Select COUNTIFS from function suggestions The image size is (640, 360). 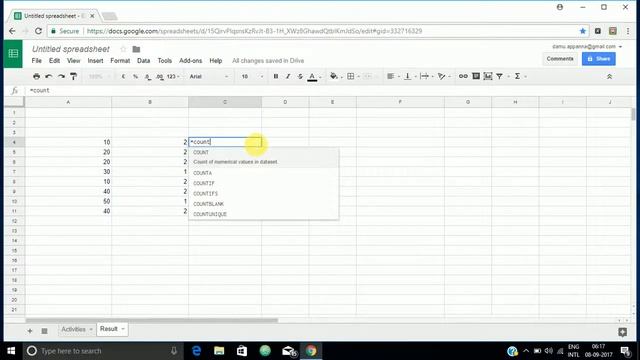[x=264, y=193]
